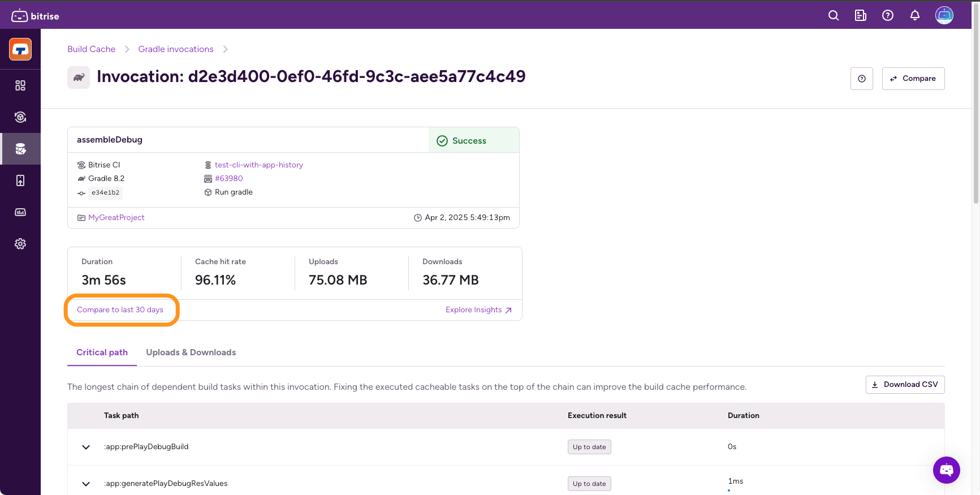Image resolution: width=980 pixels, height=495 pixels.
Task: Select the Critical path tab
Action: click(x=102, y=352)
